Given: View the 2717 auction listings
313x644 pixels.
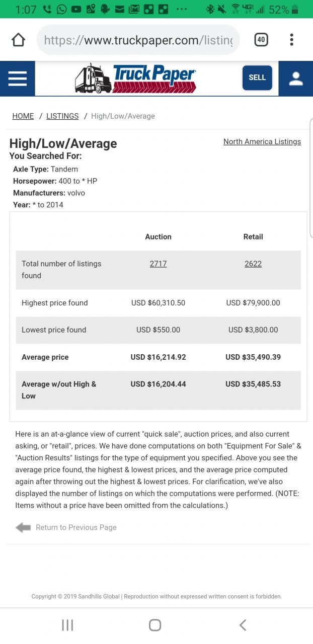Looking at the screenshot, I should (x=158, y=264).
